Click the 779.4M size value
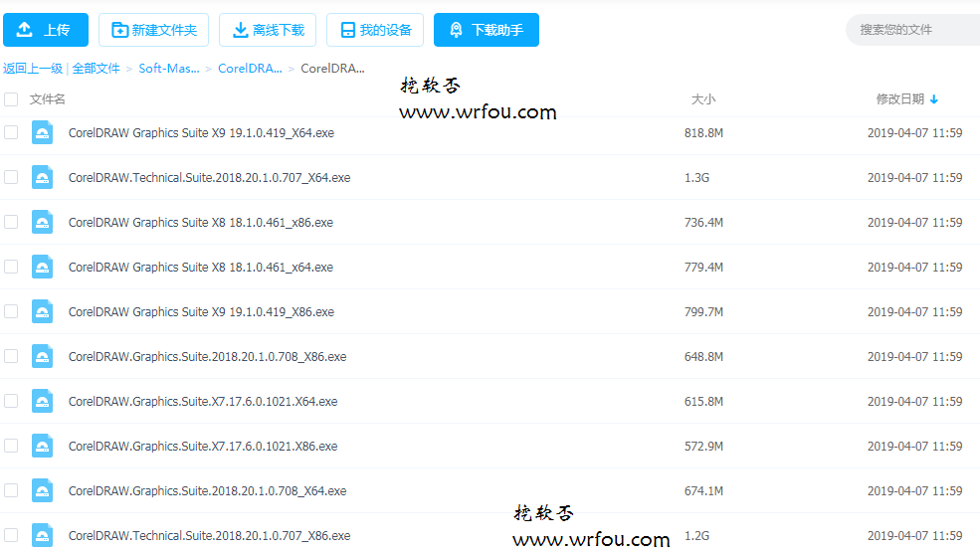The height and width of the screenshot is (554, 980). click(x=703, y=268)
